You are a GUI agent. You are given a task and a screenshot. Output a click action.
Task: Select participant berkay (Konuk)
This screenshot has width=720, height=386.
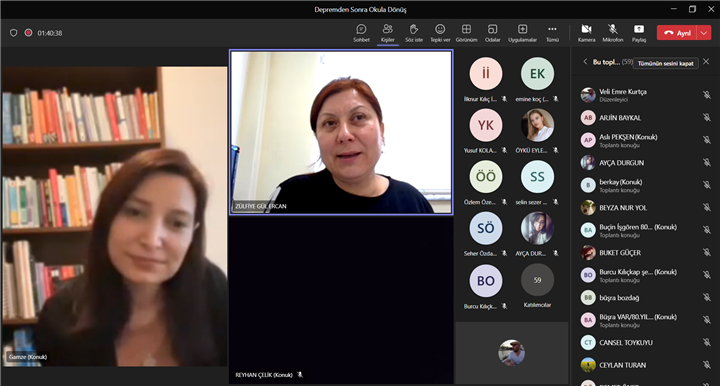tap(646, 185)
